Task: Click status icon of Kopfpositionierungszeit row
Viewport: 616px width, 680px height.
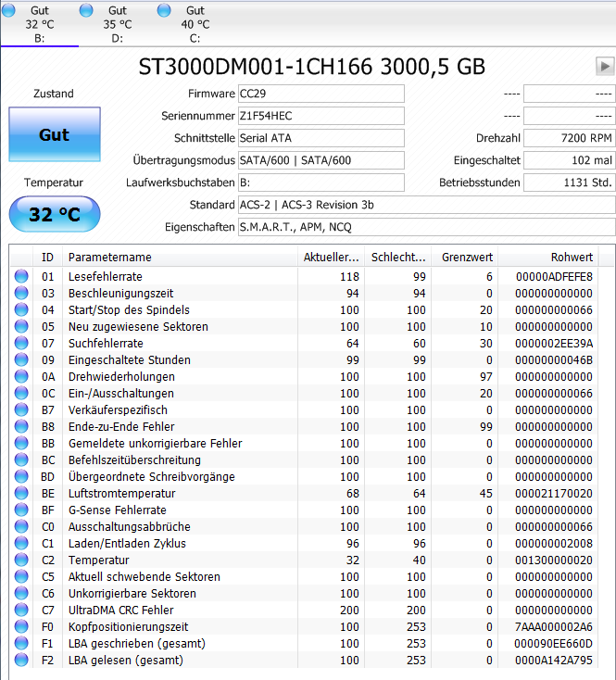Action: coord(21,626)
